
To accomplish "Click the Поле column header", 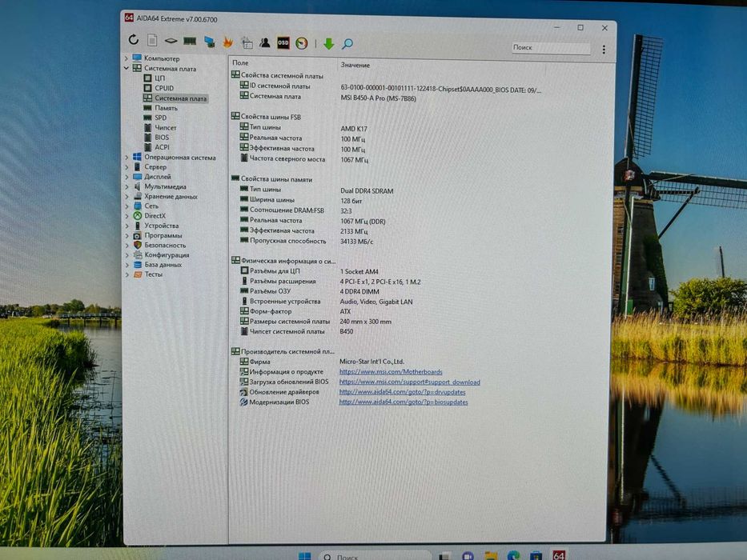I will click(x=240, y=63).
